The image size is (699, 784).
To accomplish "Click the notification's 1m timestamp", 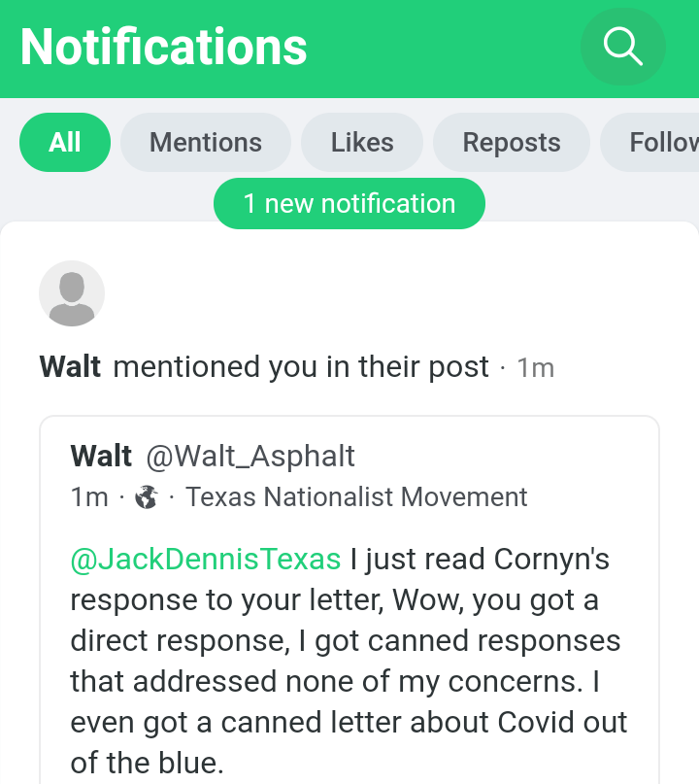I will (535, 368).
